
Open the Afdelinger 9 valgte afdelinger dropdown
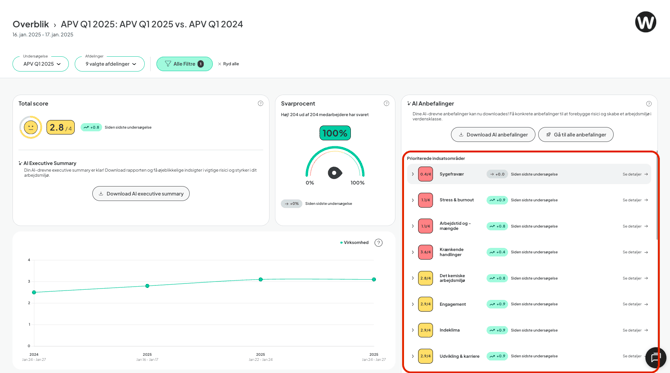click(x=110, y=64)
